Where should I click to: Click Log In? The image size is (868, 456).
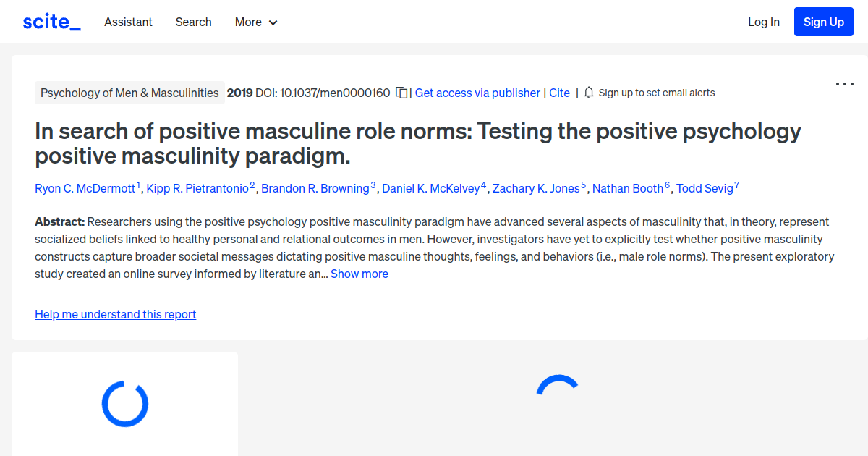(764, 22)
